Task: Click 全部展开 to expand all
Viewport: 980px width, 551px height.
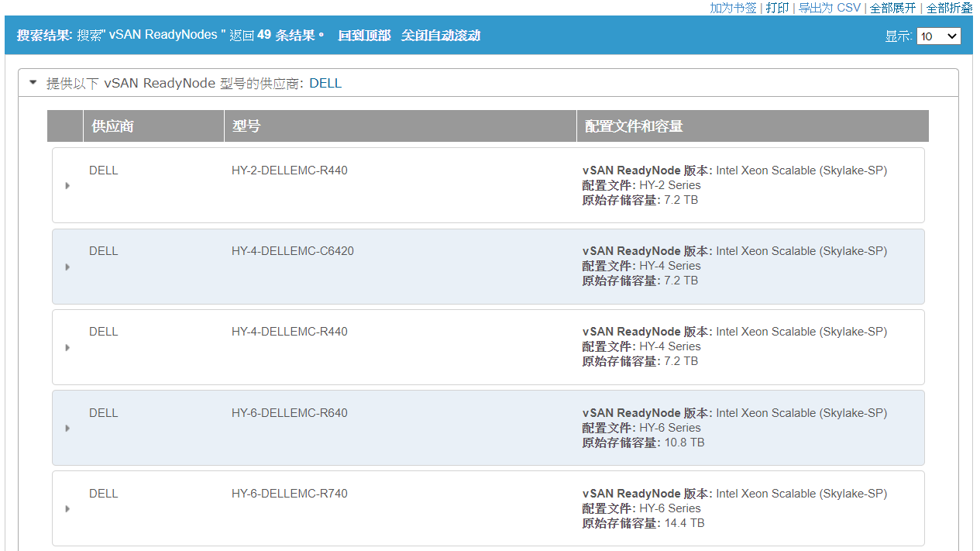Action: click(892, 8)
